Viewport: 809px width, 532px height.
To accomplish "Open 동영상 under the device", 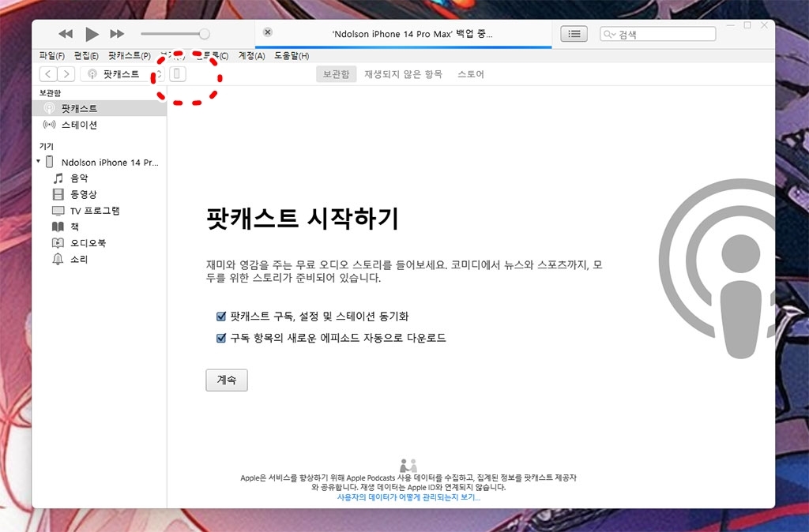I will click(x=84, y=194).
